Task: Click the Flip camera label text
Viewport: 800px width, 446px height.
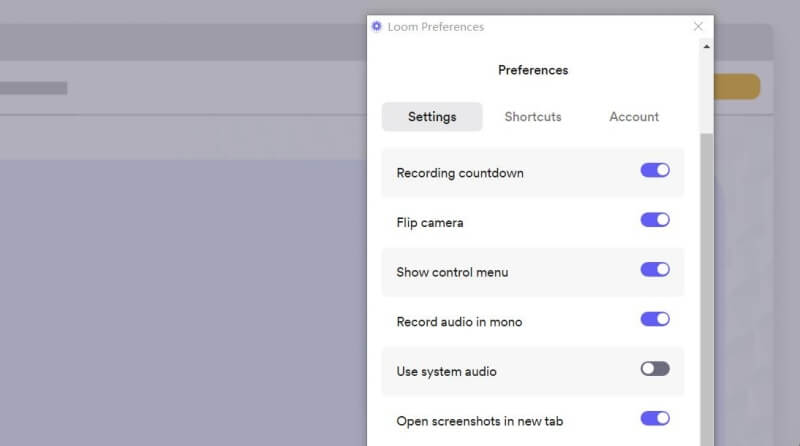Action: [x=430, y=222]
